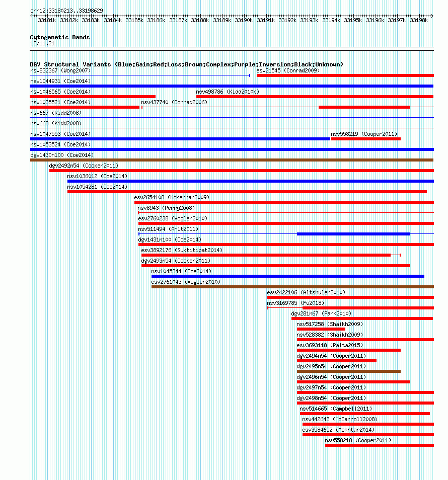Click the 33181k ruler tick label
The width and height of the screenshot is (448, 480).
click(47, 20)
